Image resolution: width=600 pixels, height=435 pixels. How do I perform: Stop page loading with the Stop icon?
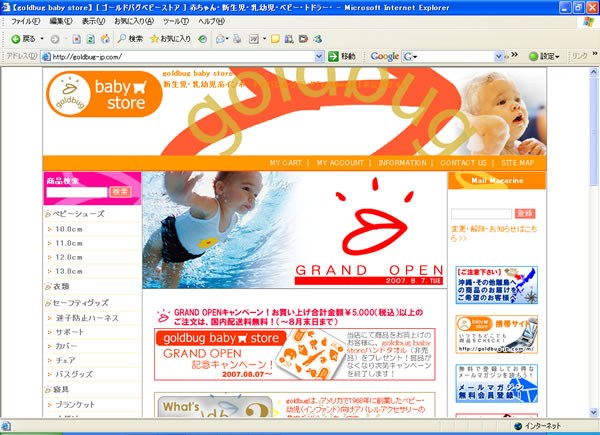pos(77,39)
